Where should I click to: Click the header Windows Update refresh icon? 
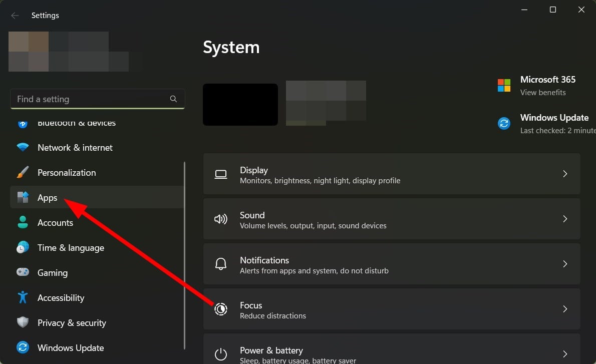[504, 123]
